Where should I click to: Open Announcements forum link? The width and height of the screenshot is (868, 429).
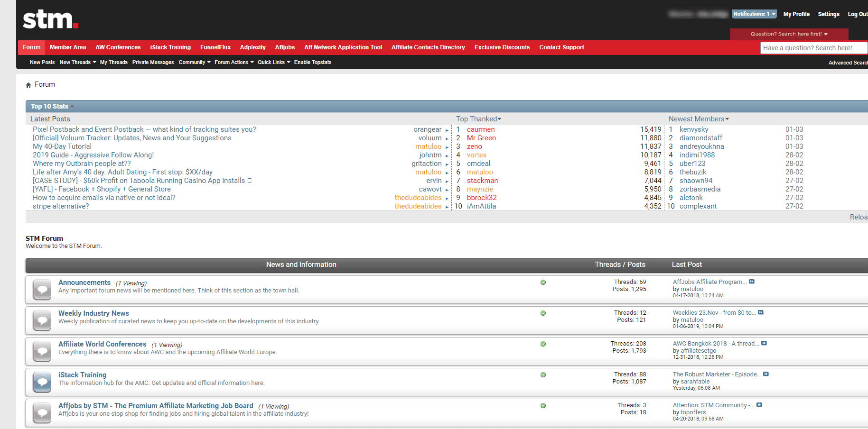pos(84,283)
